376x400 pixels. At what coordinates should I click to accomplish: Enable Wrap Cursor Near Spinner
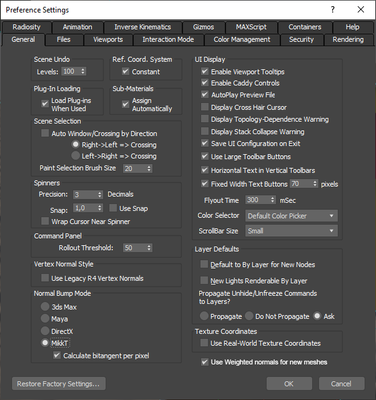pos(45,221)
